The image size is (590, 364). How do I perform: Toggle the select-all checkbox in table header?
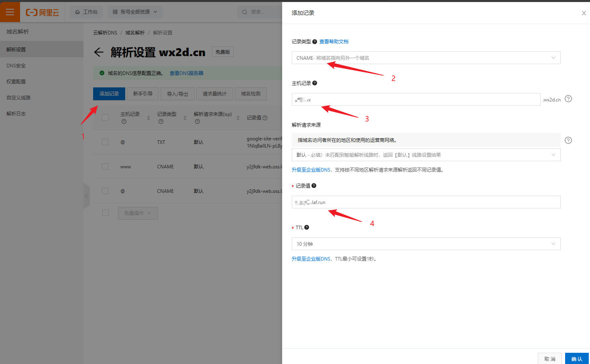click(105, 117)
